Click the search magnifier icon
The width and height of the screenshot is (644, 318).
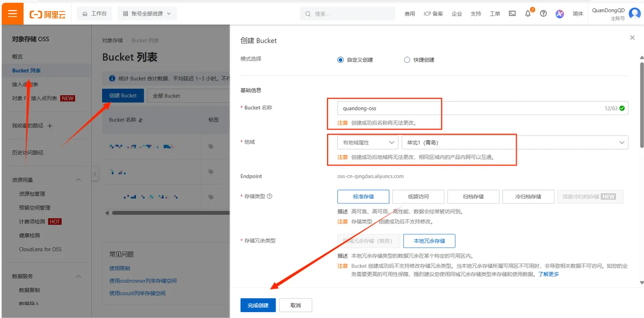click(x=308, y=14)
